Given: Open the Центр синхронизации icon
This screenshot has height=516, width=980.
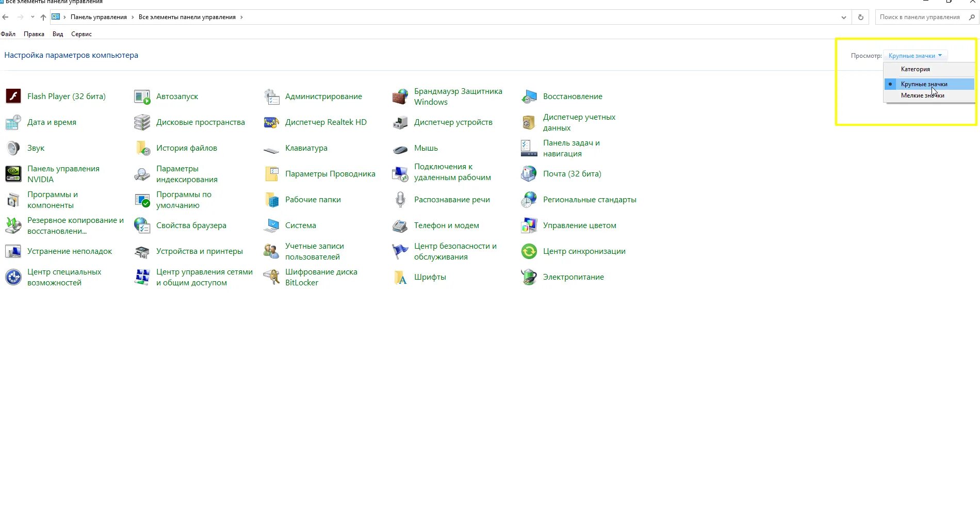Looking at the screenshot, I should [x=529, y=251].
